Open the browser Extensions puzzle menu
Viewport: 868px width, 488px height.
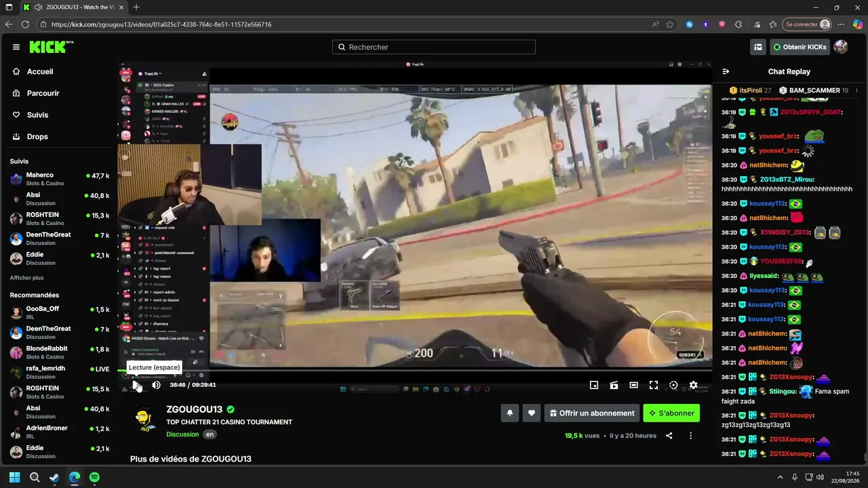[738, 24]
